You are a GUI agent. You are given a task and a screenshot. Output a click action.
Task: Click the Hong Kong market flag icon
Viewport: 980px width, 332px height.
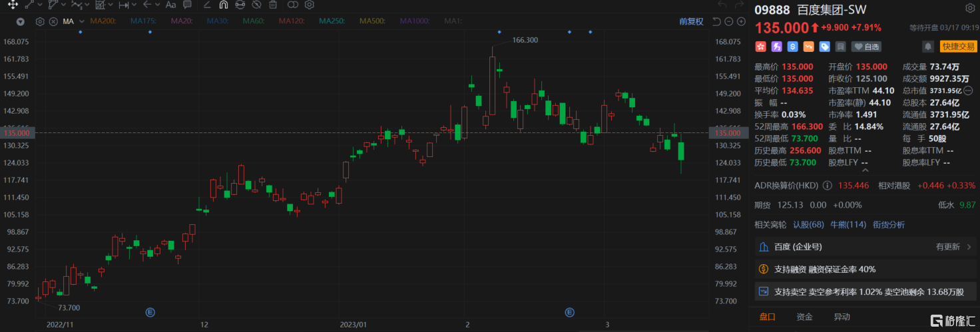point(761,47)
